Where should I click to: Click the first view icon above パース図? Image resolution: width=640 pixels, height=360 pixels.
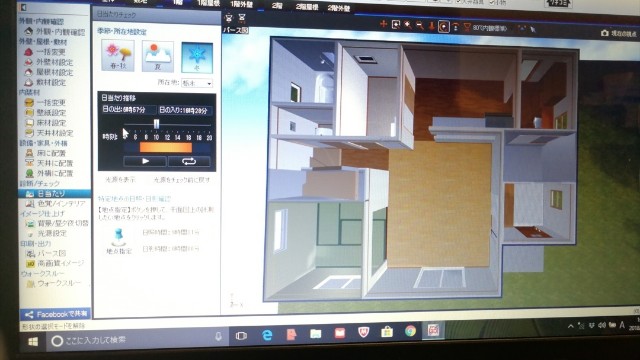[x=229, y=18]
